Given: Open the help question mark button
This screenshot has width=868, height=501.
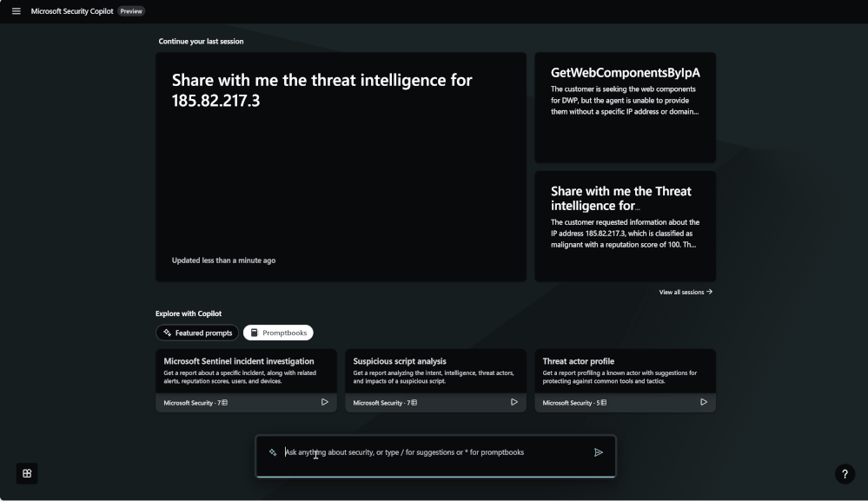Looking at the screenshot, I should [845, 474].
